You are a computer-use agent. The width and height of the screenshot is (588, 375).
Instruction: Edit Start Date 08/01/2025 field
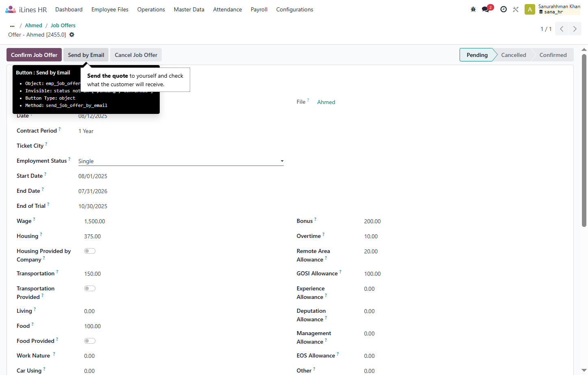93,176
